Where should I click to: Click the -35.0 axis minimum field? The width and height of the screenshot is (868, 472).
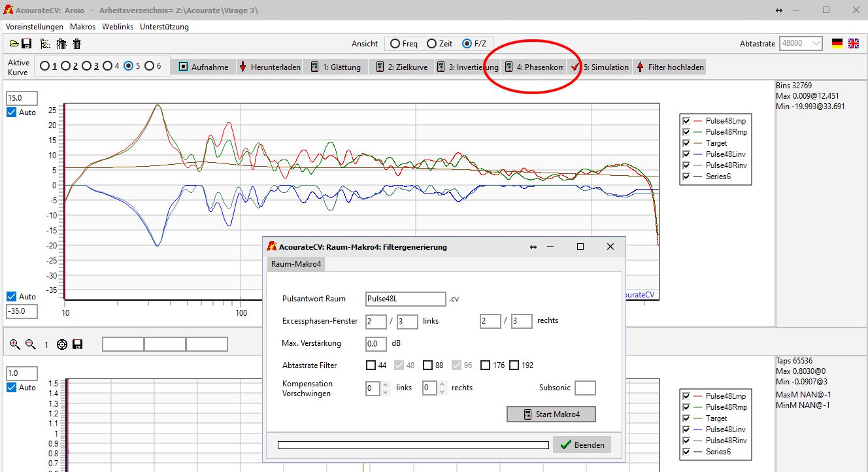22,311
